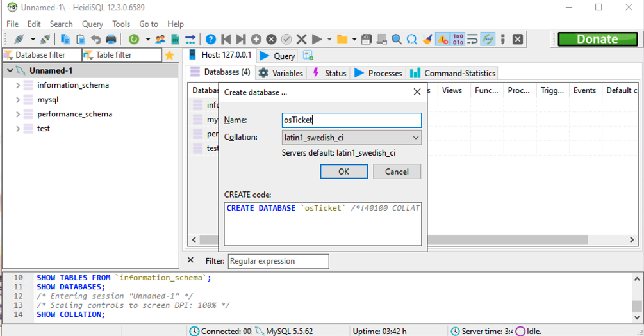Switch to the Variables tab
Screen dimensions: 644x336
pos(281,73)
